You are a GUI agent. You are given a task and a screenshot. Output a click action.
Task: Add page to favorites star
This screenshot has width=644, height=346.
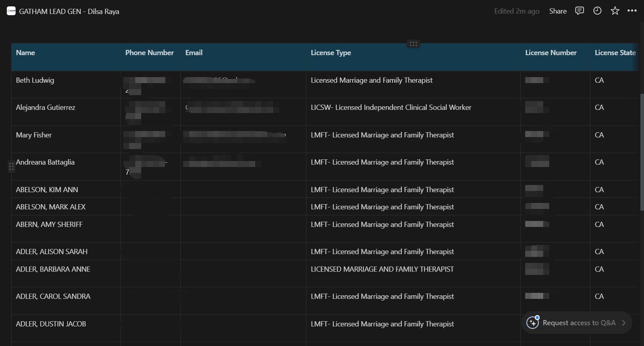(615, 11)
